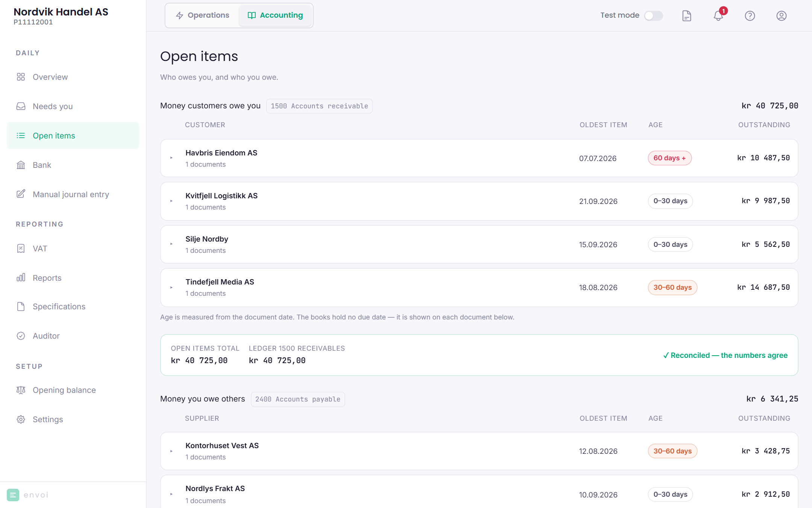Open Reports page

73,278
